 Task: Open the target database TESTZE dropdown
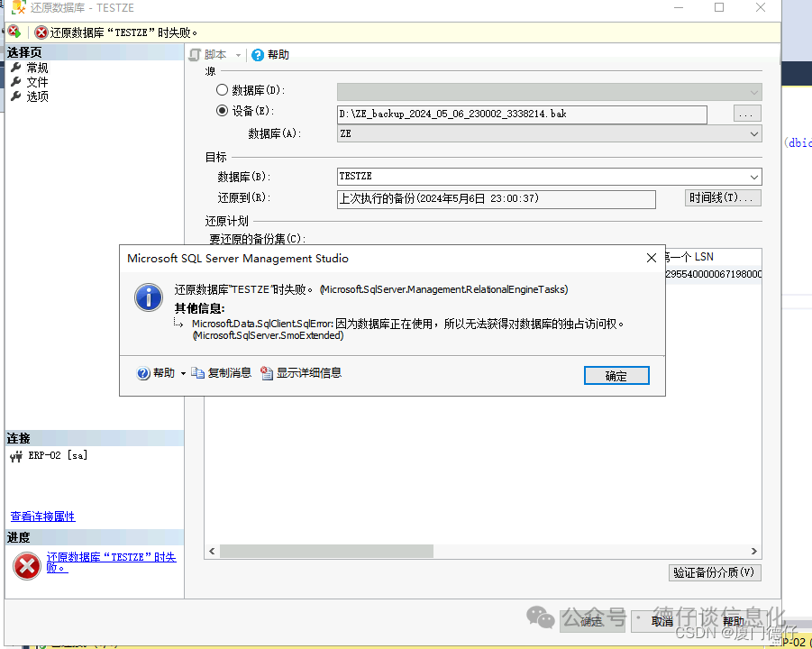coord(754,177)
